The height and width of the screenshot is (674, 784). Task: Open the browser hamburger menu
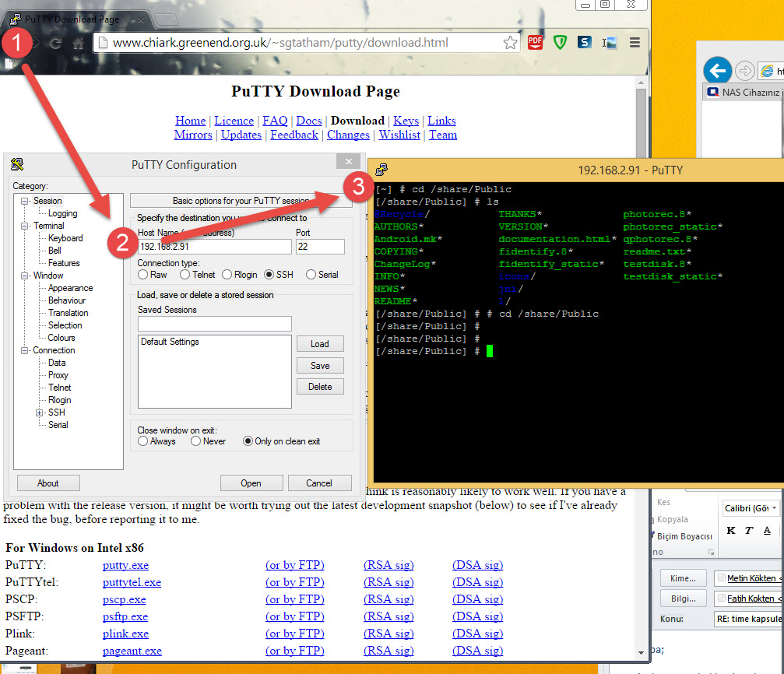(635, 43)
